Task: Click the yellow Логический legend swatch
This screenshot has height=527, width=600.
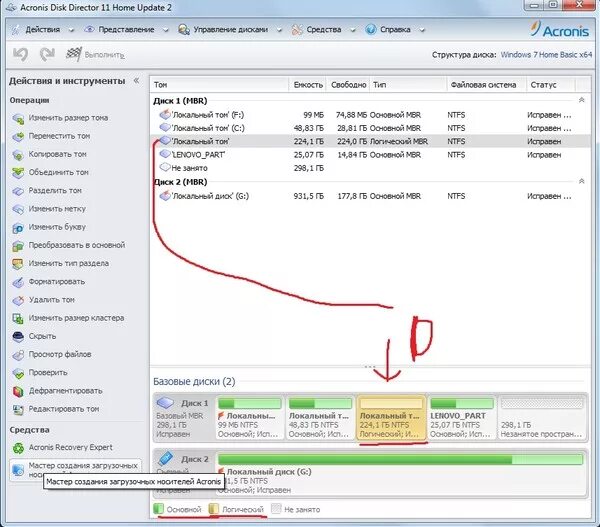Action: tap(214, 509)
